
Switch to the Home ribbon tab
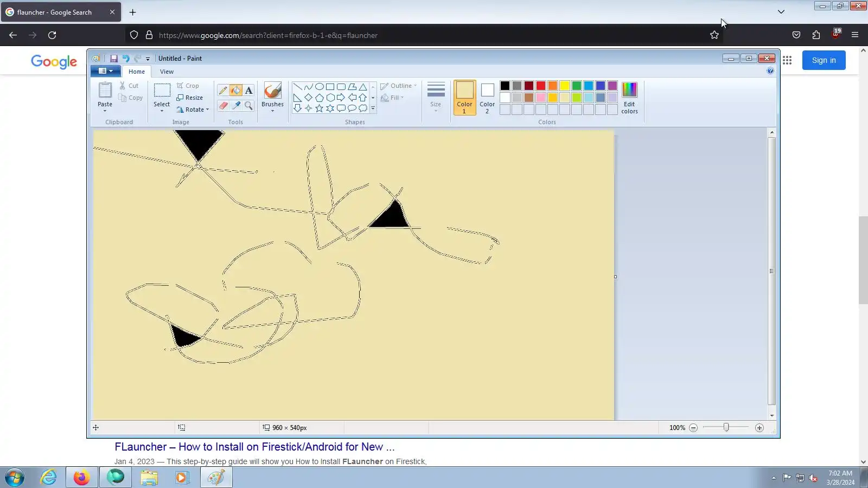pyautogui.click(x=137, y=72)
